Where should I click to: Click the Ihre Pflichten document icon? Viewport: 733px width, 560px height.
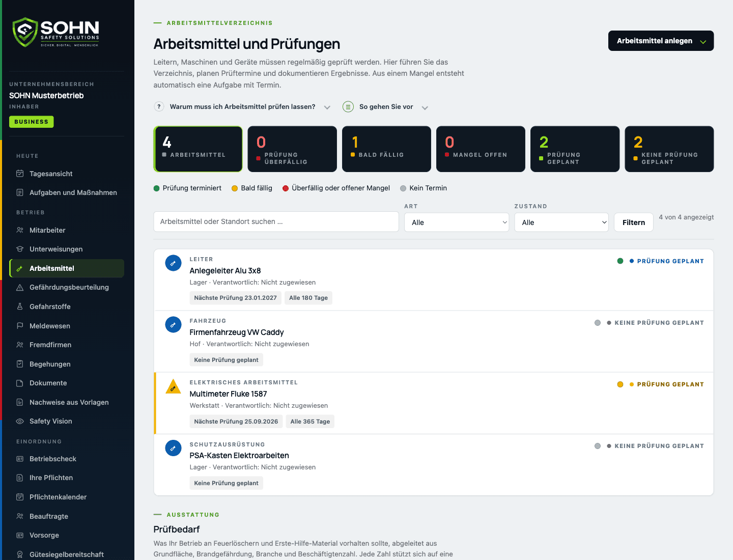20,478
